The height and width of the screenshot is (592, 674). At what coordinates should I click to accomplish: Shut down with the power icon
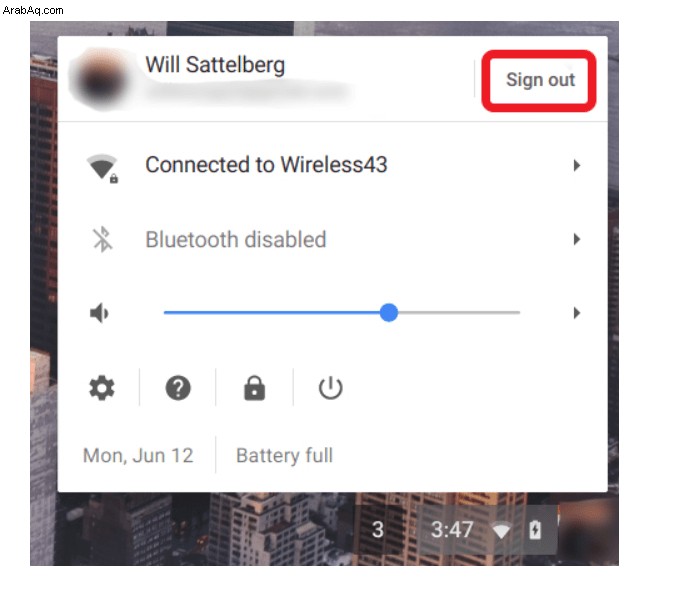[331, 388]
